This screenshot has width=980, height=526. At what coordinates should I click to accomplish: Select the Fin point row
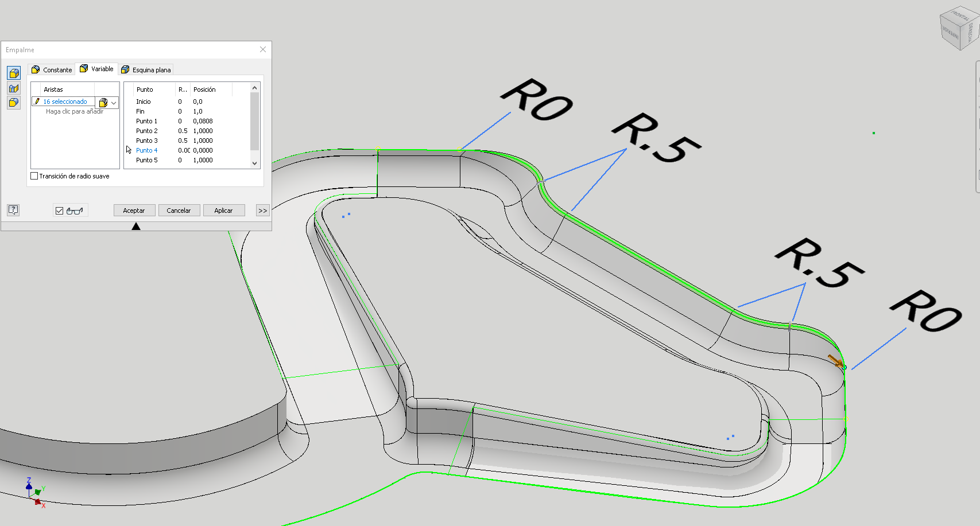coord(187,111)
